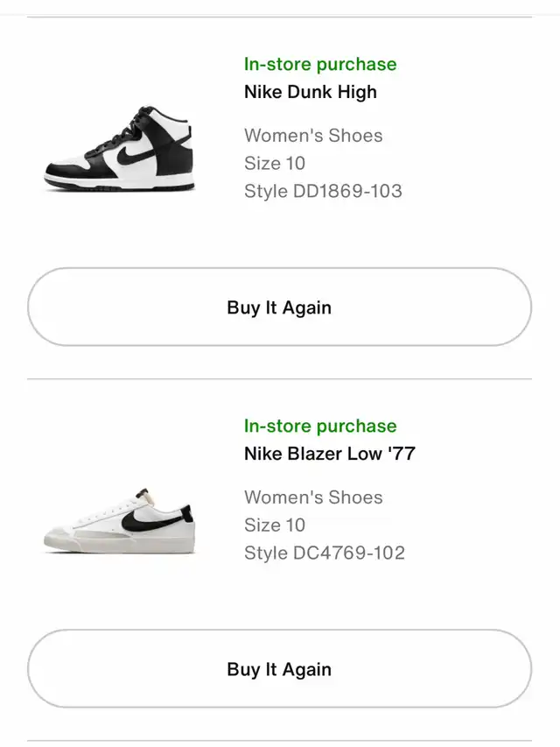Image resolution: width=560 pixels, height=747 pixels.
Task: Open the Nike Blazer Low '77 shoe image
Action: click(x=120, y=521)
